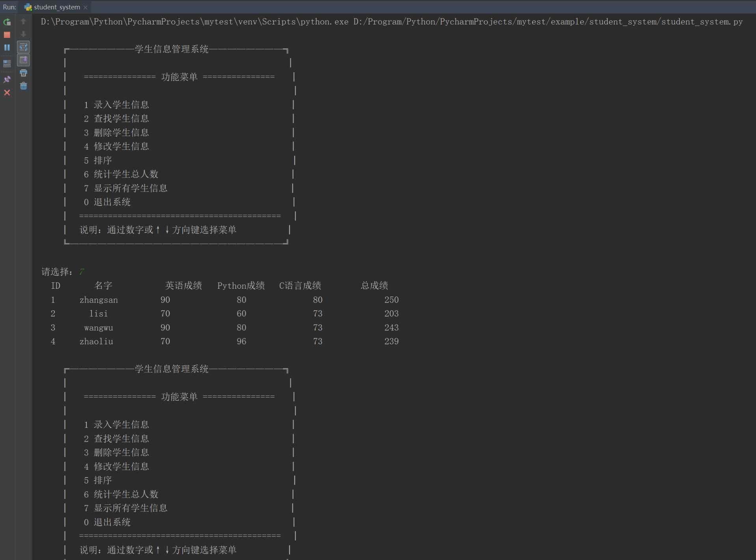Click the lower '学生信息管理系统' title
This screenshot has height=560, width=756.
(x=171, y=369)
